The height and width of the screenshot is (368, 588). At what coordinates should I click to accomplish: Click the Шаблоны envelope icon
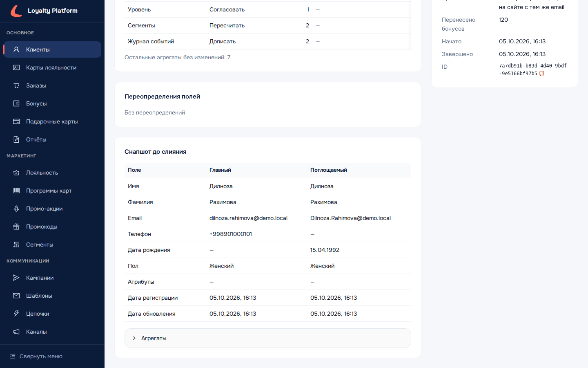click(x=16, y=296)
